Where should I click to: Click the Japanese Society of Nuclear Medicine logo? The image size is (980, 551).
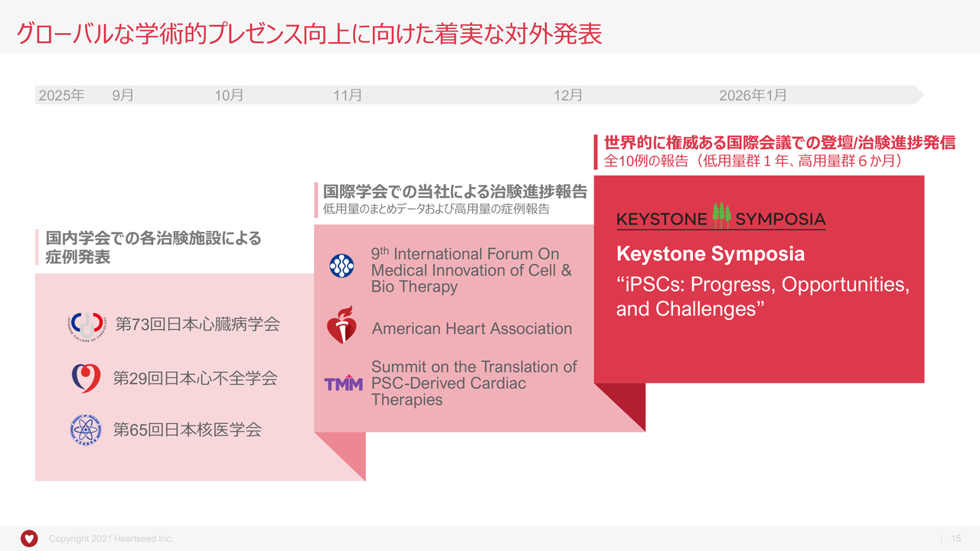tap(85, 430)
